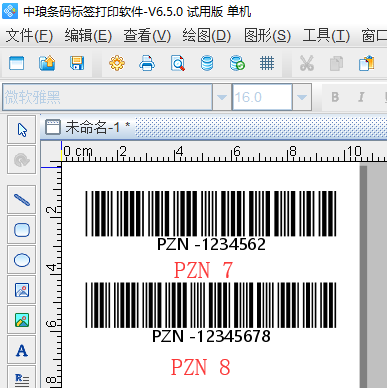
Task: Select the Ellipse drawing tool
Action: tap(22, 260)
